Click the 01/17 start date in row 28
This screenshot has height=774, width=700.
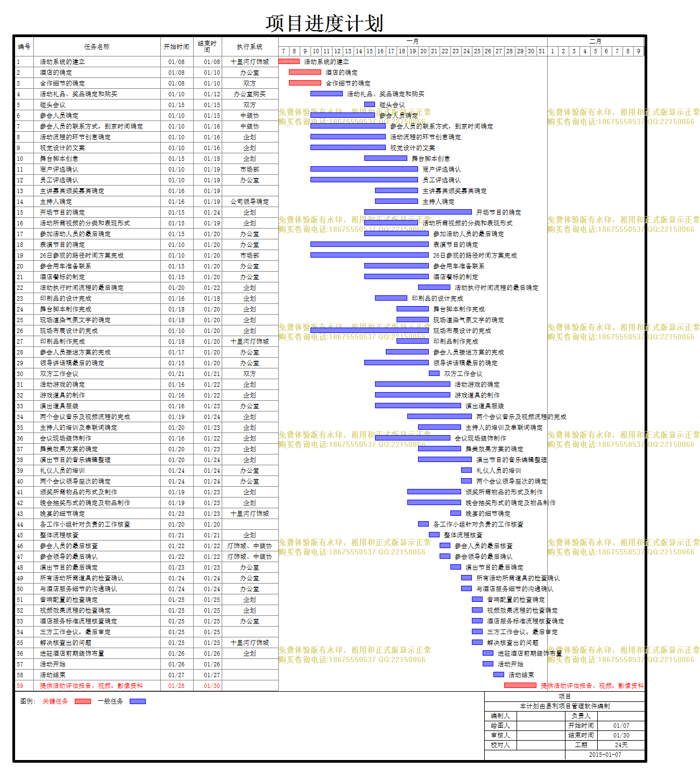click(x=176, y=352)
